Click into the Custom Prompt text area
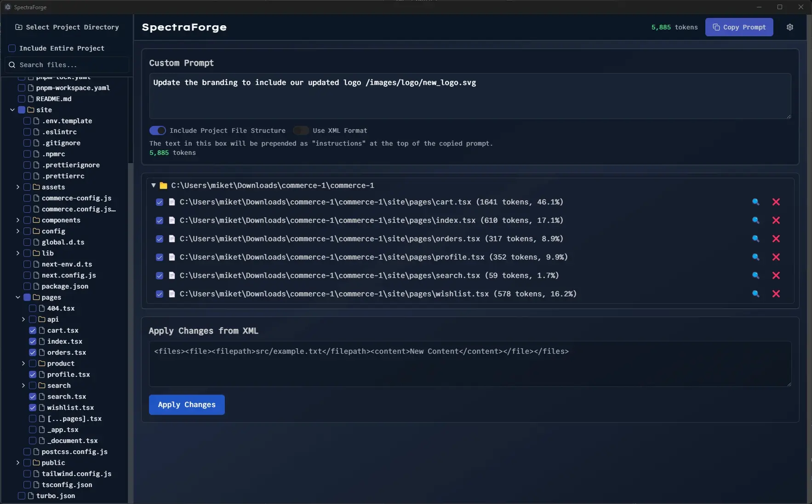812x504 pixels. [x=470, y=96]
